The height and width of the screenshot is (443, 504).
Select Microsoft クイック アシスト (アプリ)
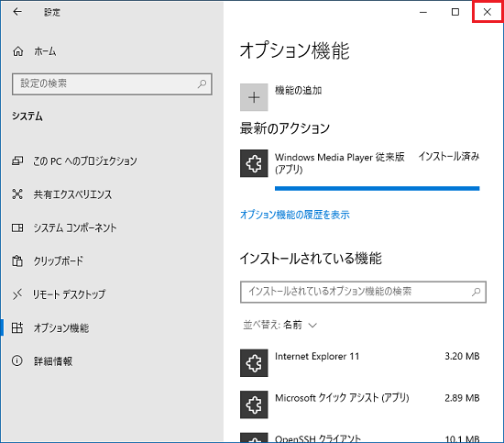342,398
